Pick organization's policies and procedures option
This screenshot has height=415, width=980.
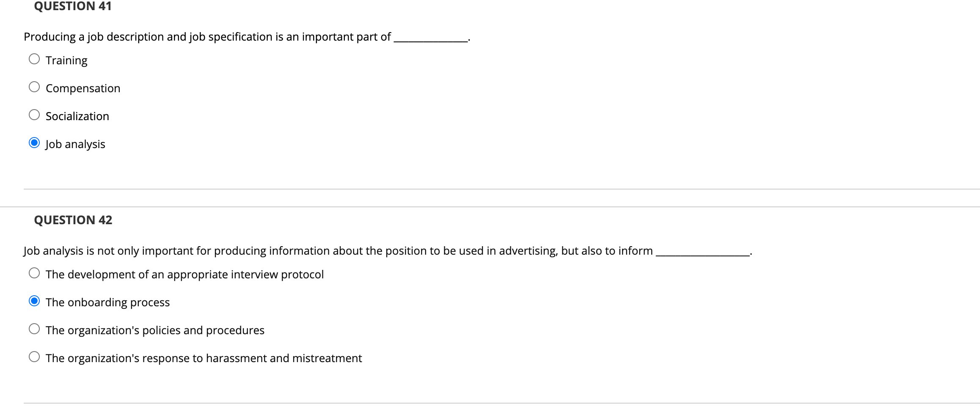tap(34, 329)
